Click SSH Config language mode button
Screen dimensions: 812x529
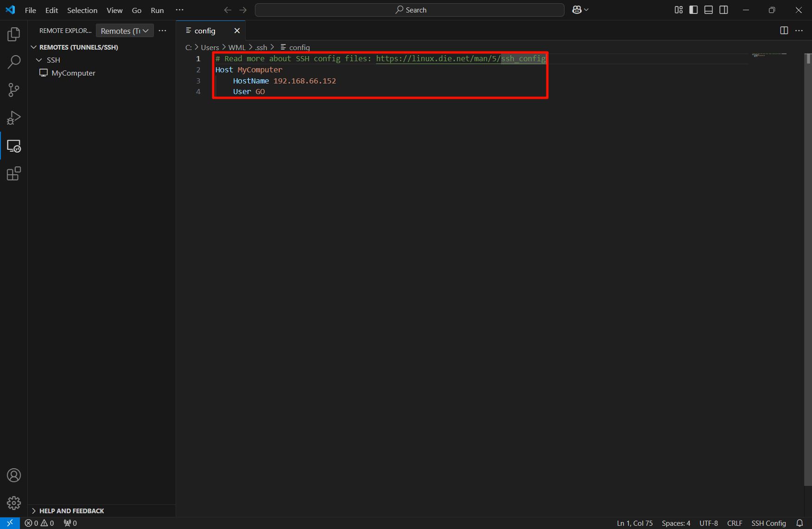pos(768,523)
